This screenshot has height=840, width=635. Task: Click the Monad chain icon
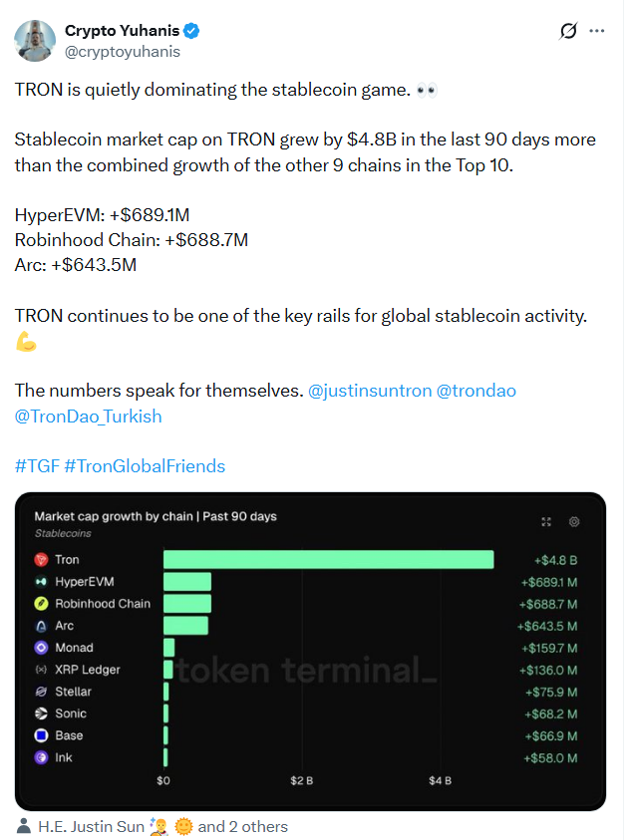tap(41, 648)
